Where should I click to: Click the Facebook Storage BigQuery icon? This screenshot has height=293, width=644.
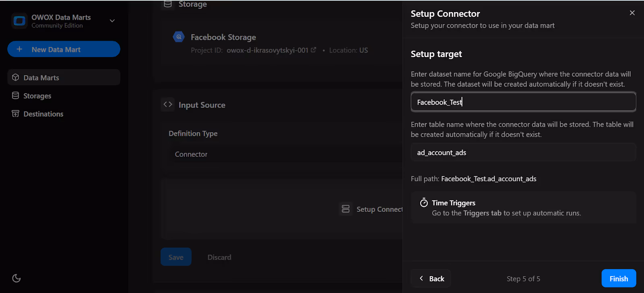click(179, 37)
